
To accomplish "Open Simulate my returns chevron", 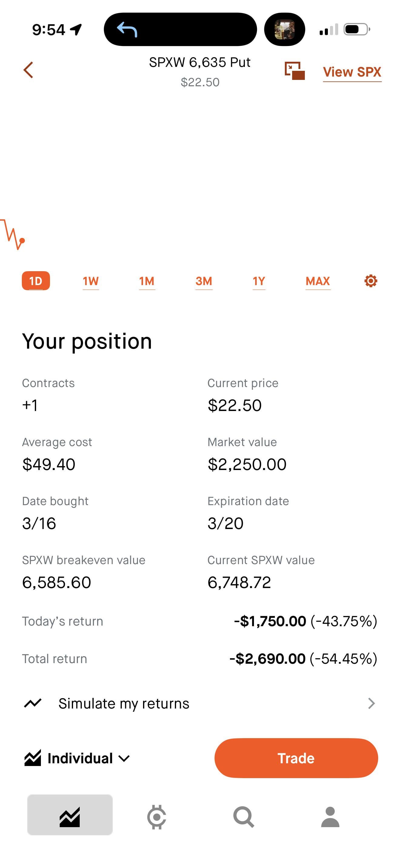I will pyautogui.click(x=371, y=703).
